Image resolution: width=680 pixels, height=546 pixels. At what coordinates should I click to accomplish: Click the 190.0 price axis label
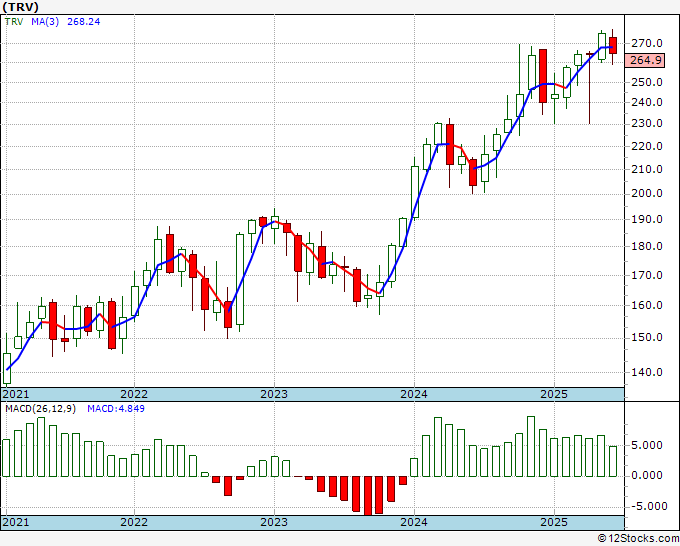[647, 219]
